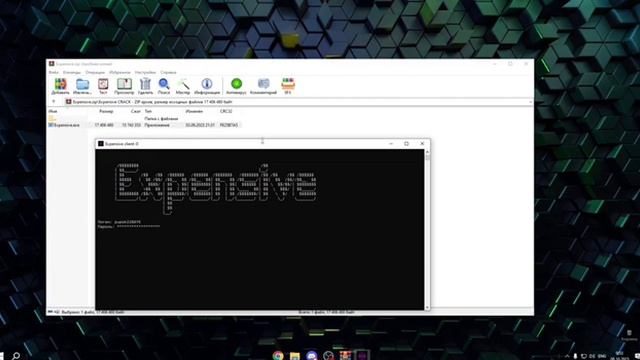Click the Recycle Bin desktop icon
Viewport: 640px width, 360px height.
point(629,335)
